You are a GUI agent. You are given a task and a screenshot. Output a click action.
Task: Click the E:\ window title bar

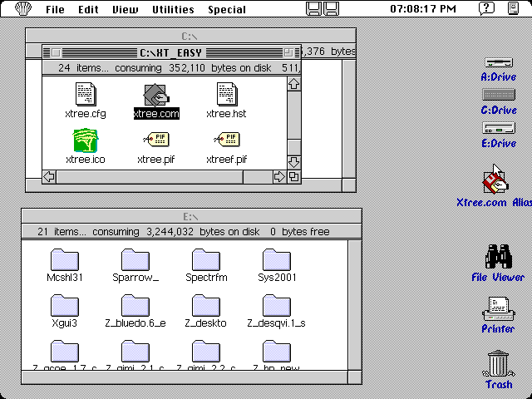(191, 216)
